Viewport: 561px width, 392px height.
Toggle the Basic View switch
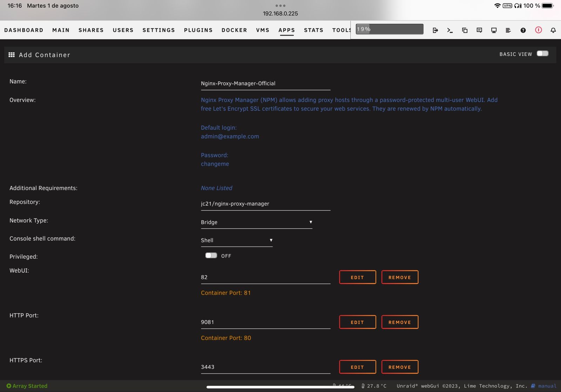coord(542,54)
